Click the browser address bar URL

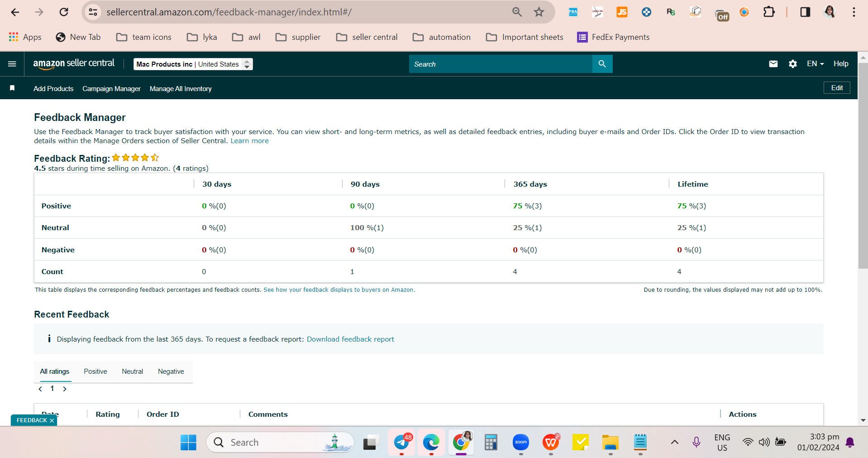coord(229,12)
